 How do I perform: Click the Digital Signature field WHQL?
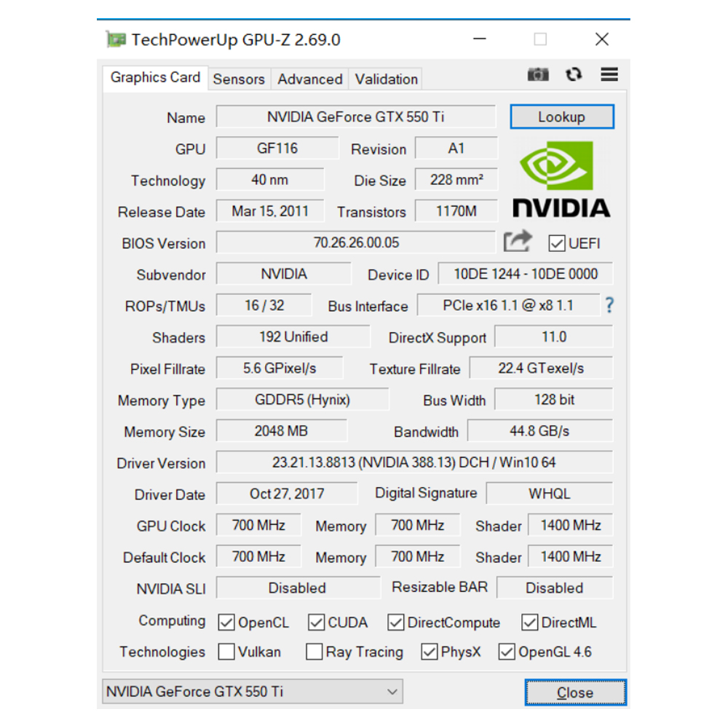pyautogui.click(x=549, y=494)
